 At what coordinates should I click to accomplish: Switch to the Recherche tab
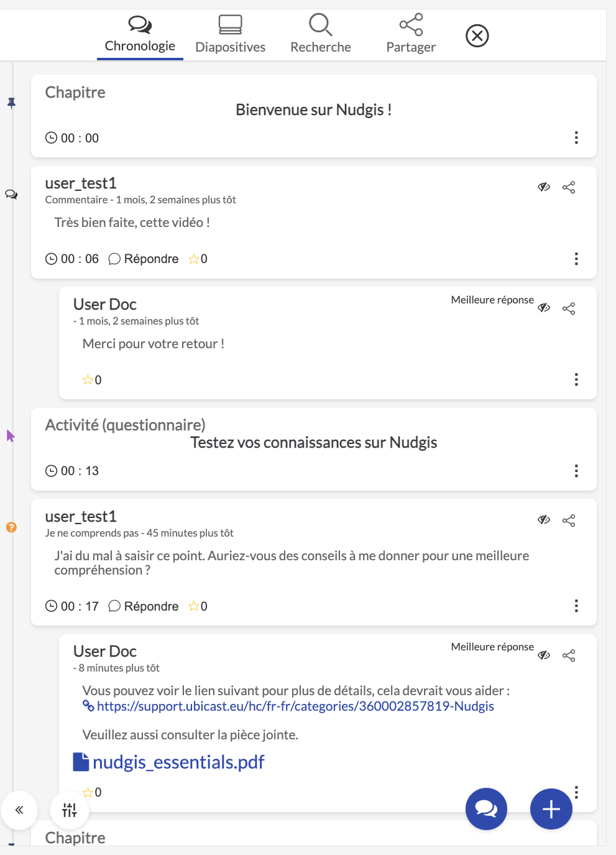321,35
